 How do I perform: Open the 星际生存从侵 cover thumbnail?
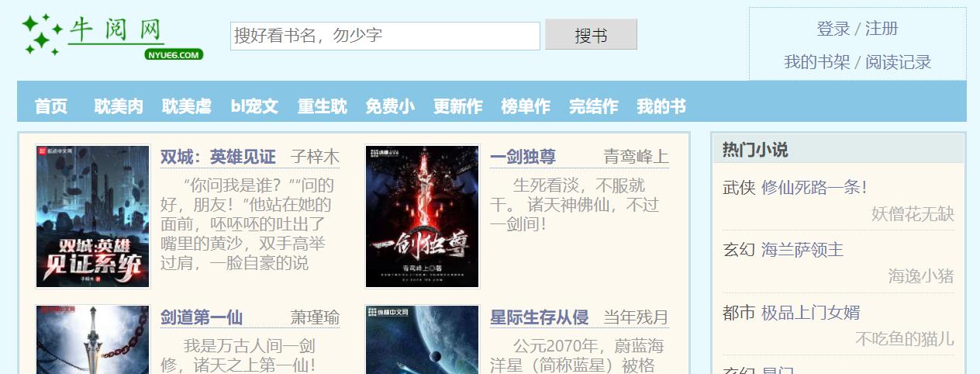[x=423, y=339]
